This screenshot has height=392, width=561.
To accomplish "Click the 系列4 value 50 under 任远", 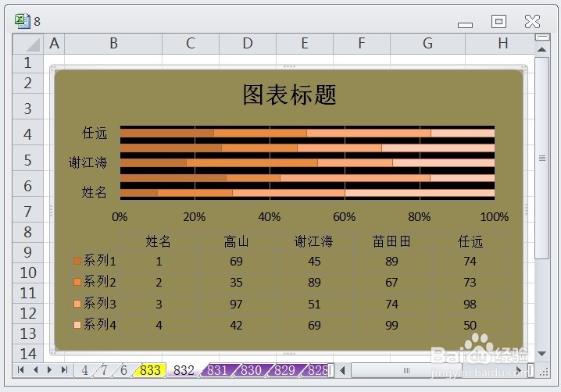I will coord(470,325).
